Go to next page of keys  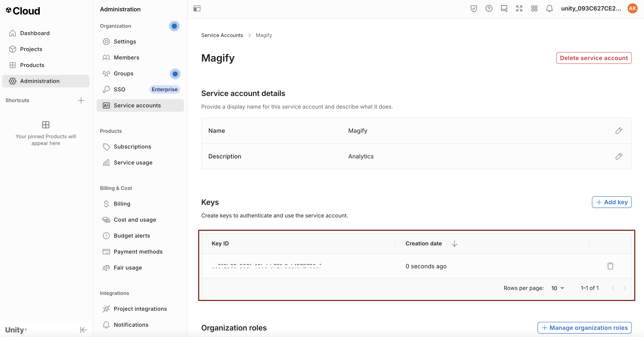[624, 288]
